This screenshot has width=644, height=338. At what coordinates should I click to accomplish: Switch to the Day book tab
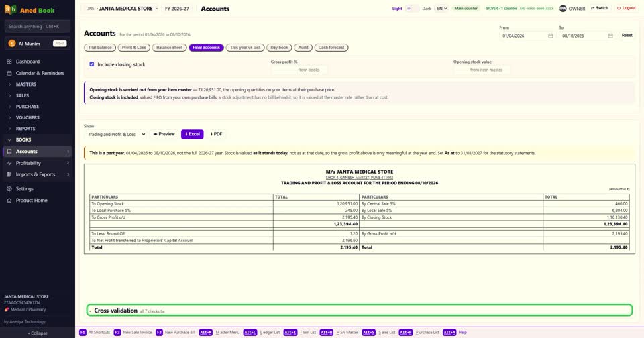pyautogui.click(x=279, y=48)
